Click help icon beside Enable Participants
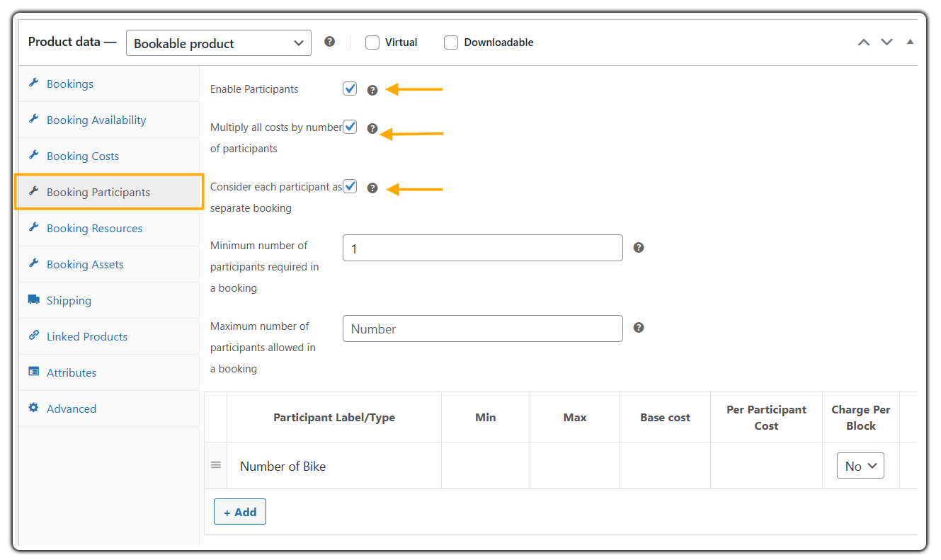The image size is (941, 560). (x=372, y=90)
